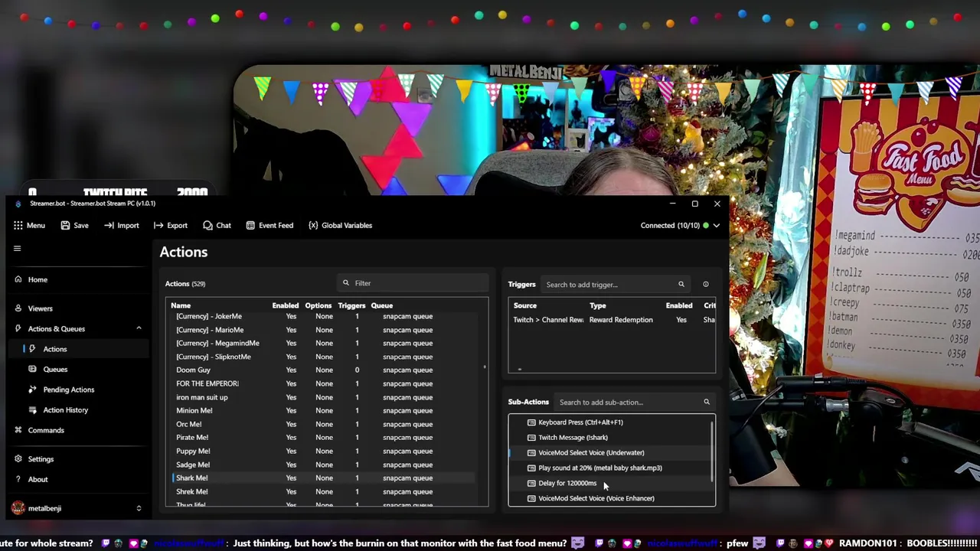
Task: Sort actions by Enabled column header
Action: click(286, 305)
